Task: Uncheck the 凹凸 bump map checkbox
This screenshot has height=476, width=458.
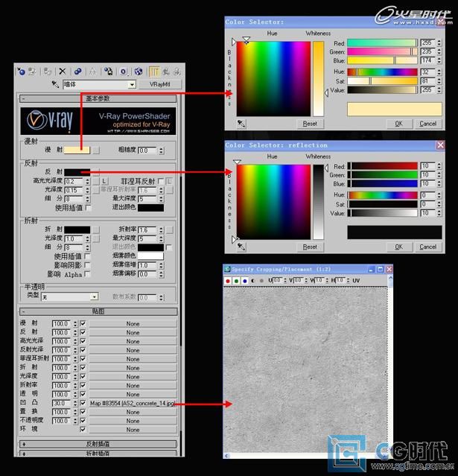Action: coord(83,403)
